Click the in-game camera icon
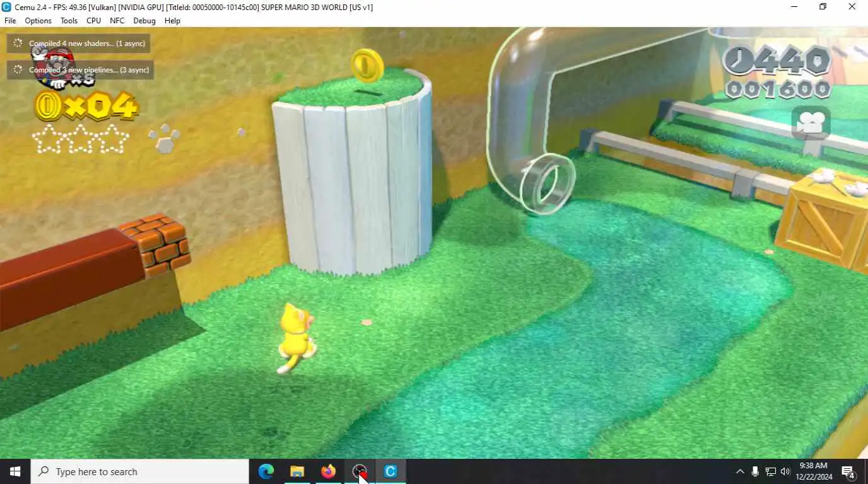The width and height of the screenshot is (868, 484). [811, 123]
